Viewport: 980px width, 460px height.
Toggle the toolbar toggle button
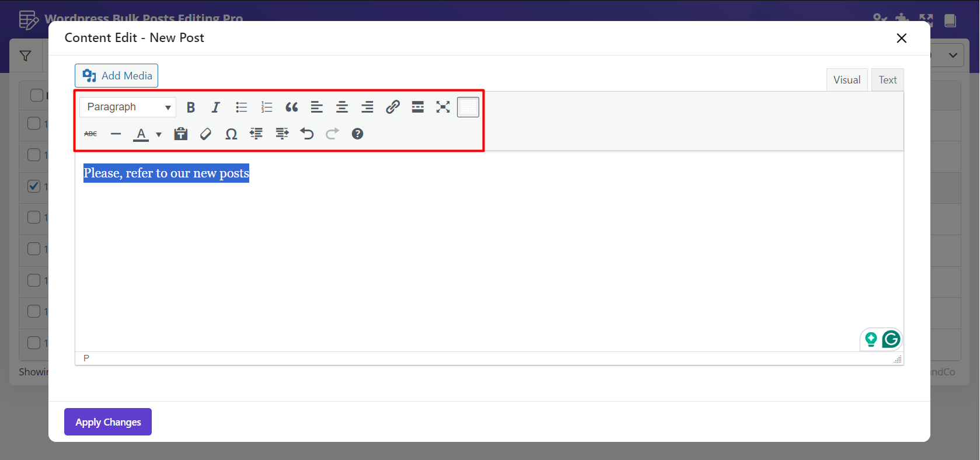(468, 107)
